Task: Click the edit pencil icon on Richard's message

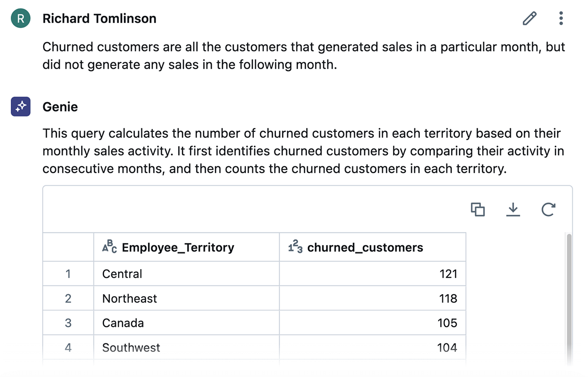Action: (x=529, y=19)
